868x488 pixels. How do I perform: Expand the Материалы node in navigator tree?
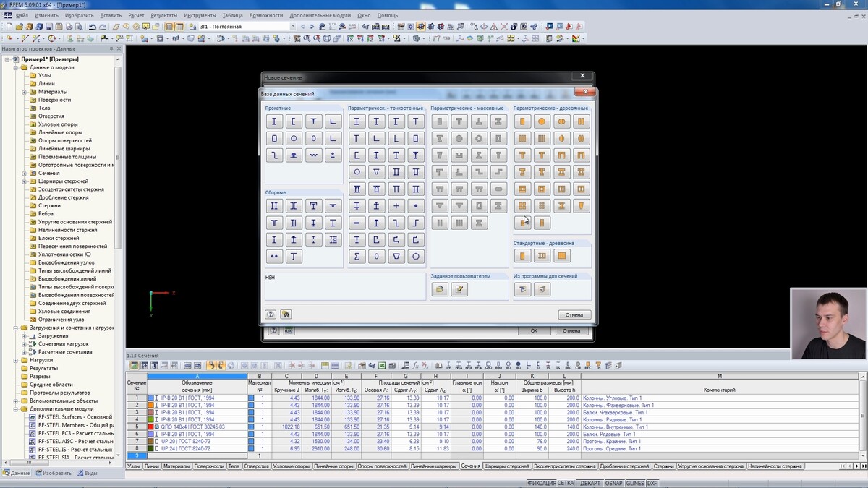tap(25, 92)
